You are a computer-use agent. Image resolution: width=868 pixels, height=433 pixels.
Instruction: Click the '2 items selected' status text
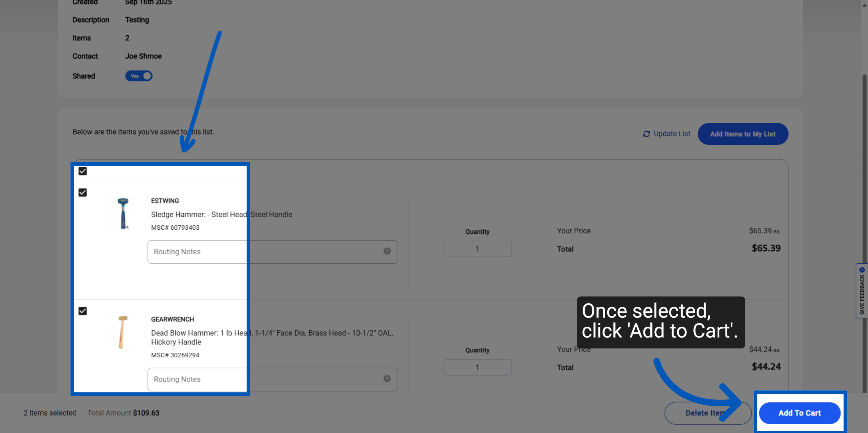coord(50,413)
